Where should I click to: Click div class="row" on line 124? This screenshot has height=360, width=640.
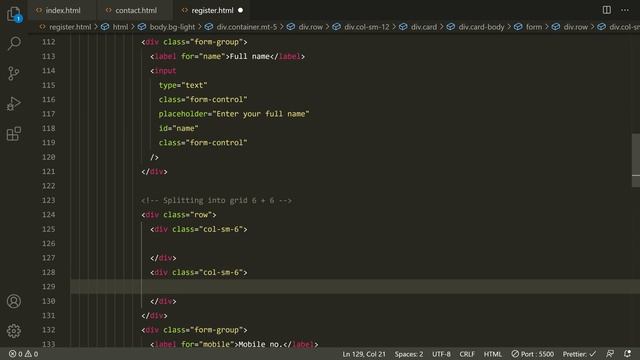179,215
